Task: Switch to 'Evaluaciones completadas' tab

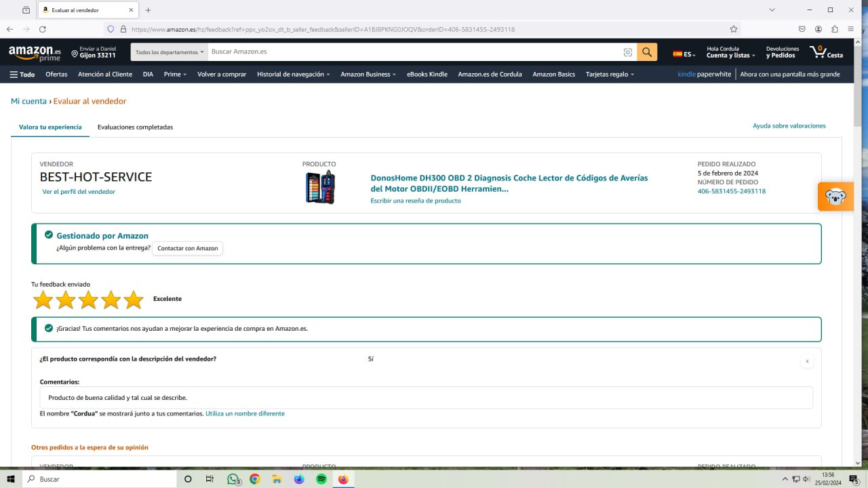Action: 135,127
